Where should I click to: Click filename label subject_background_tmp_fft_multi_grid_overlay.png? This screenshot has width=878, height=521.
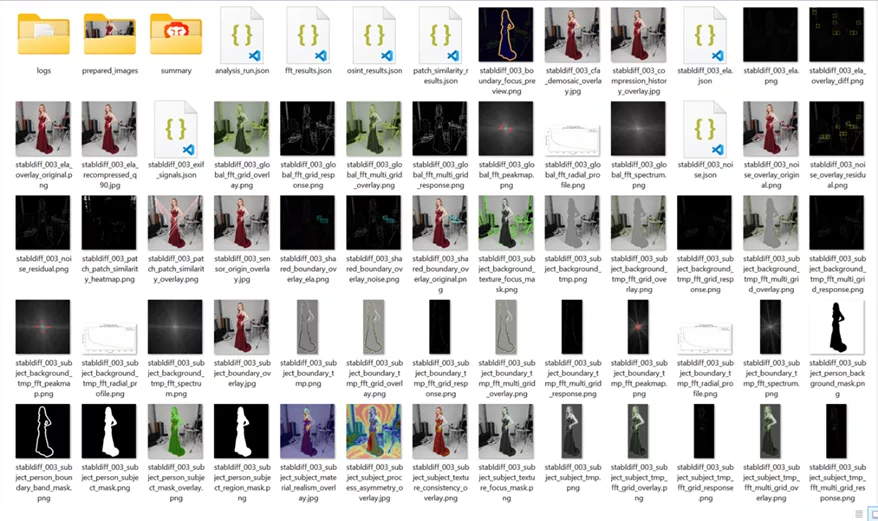tap(770, 274)
